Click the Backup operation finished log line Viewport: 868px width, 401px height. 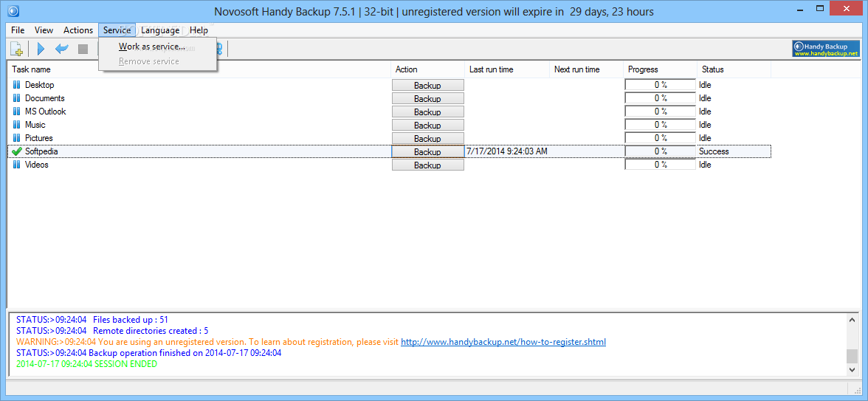click(x=149, y=353)
